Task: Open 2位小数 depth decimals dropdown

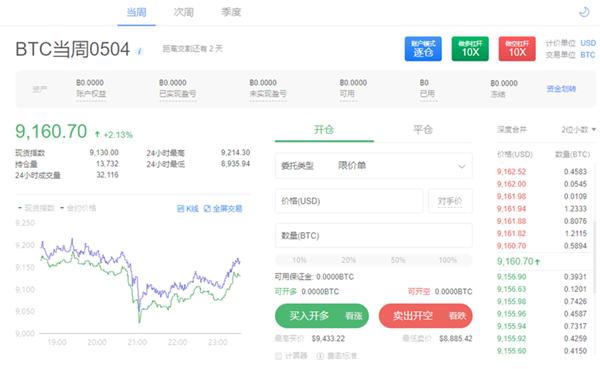Action: click(579, 130)
